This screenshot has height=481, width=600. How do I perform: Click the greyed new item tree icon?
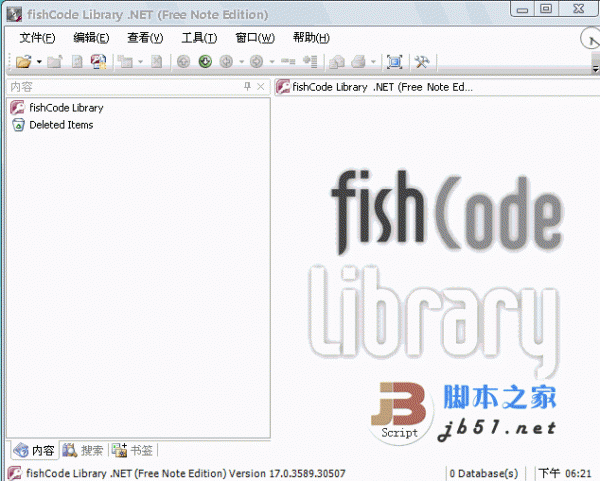coord(125,62)
